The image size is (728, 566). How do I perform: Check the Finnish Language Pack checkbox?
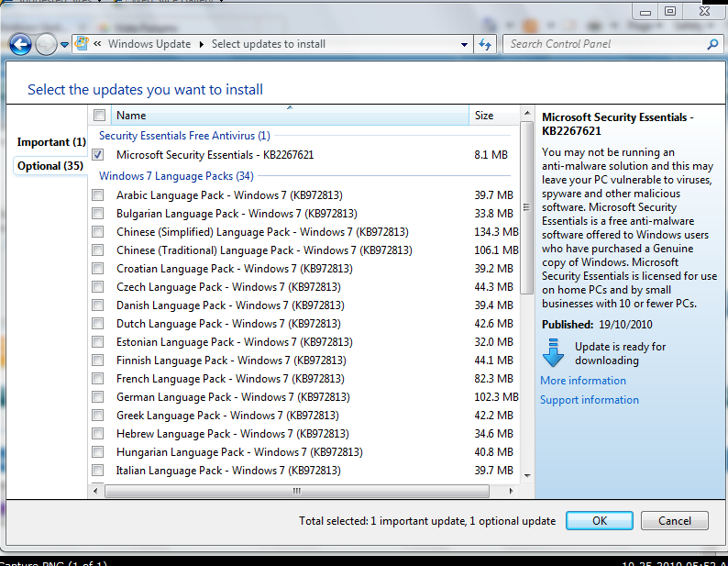[x=98, y=361]
